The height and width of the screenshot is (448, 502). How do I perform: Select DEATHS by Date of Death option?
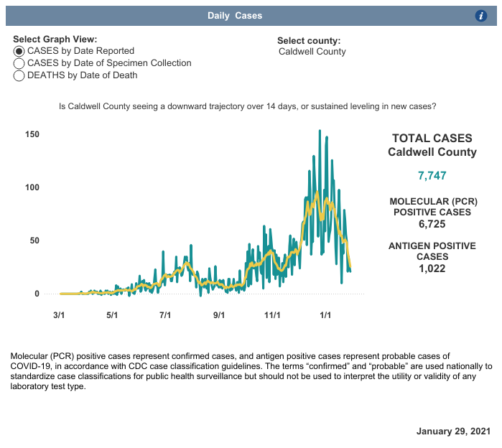19,75
